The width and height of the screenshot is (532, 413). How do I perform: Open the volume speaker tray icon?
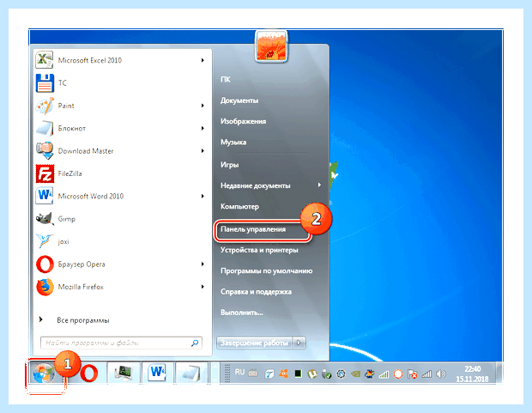pyautogui.click(x=441, y=374)
